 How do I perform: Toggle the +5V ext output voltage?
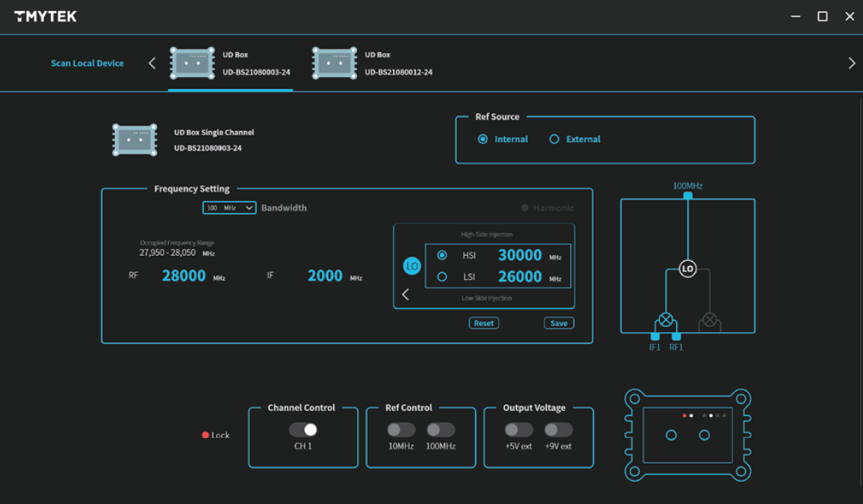519,430
